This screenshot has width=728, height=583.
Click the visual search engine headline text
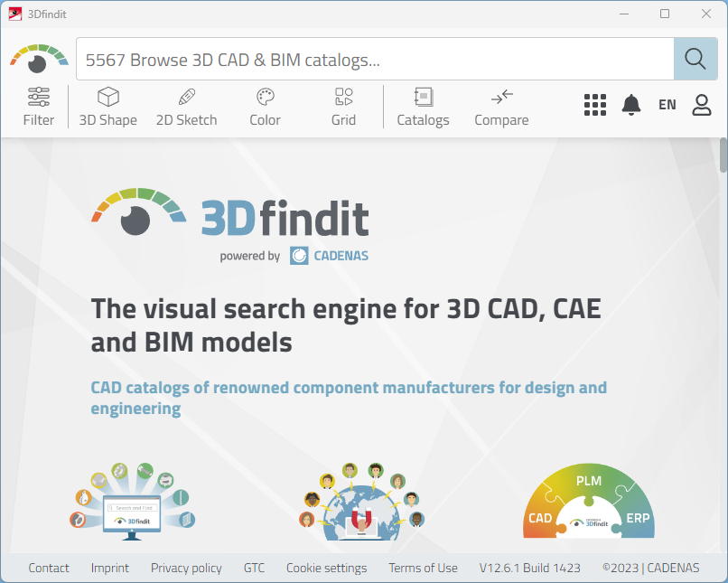pos(346,325)
